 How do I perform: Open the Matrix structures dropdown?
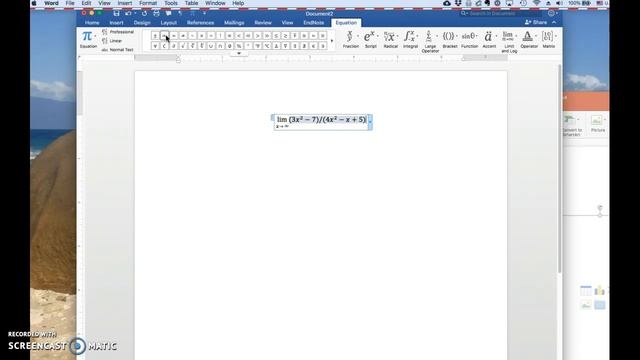tap(549, 40)
